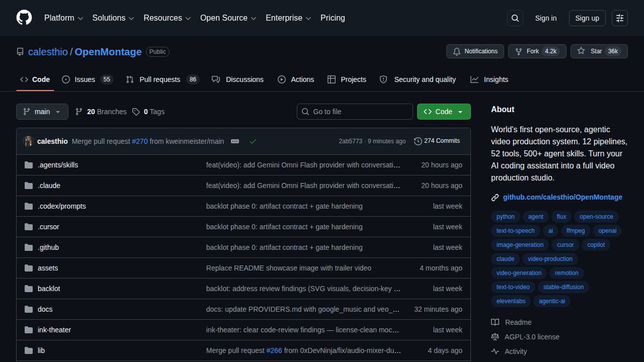Click the Sign up button

tap(587, 18)
